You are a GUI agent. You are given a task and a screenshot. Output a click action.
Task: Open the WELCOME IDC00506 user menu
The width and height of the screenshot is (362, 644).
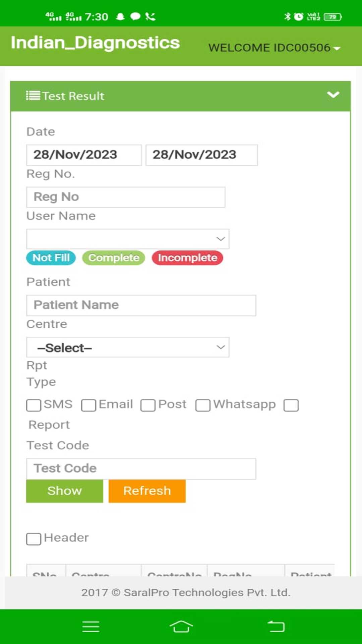point(274,48)
